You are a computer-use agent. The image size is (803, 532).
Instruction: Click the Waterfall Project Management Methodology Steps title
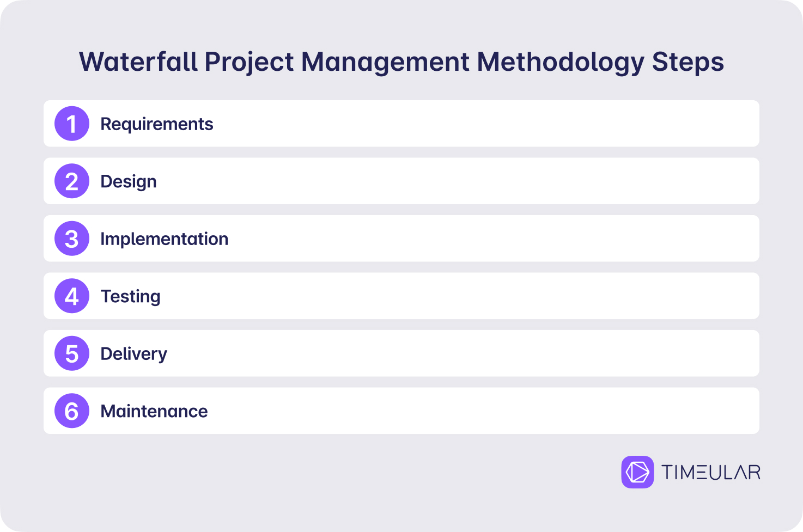click(x=401, y=62)
